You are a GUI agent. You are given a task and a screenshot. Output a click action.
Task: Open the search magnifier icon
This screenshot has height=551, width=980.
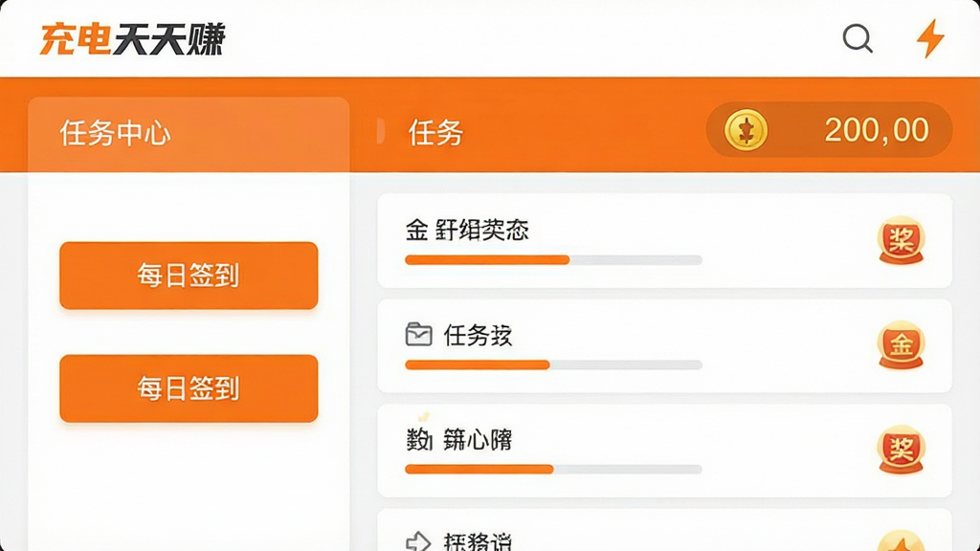(x=857, y=38)
